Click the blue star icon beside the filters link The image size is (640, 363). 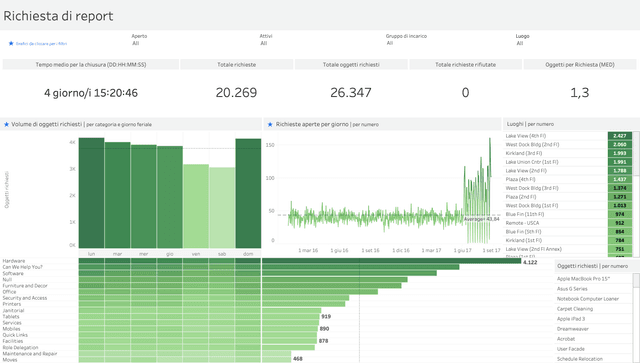pos(11,43)
